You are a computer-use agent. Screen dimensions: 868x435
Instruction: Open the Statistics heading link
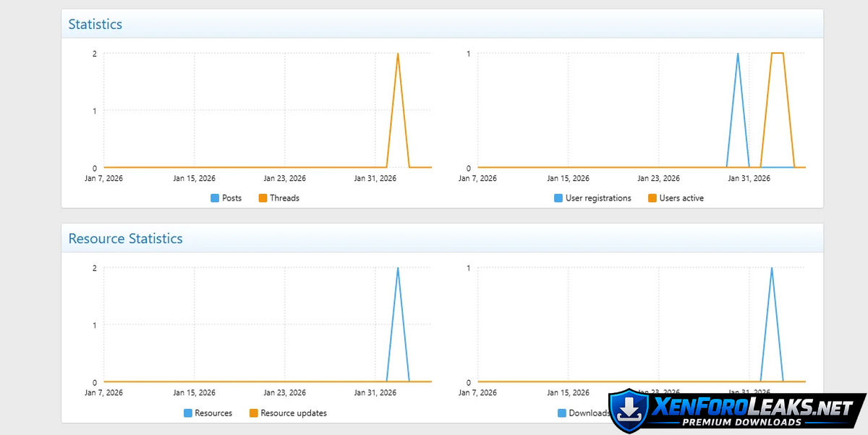click(95, 25)
